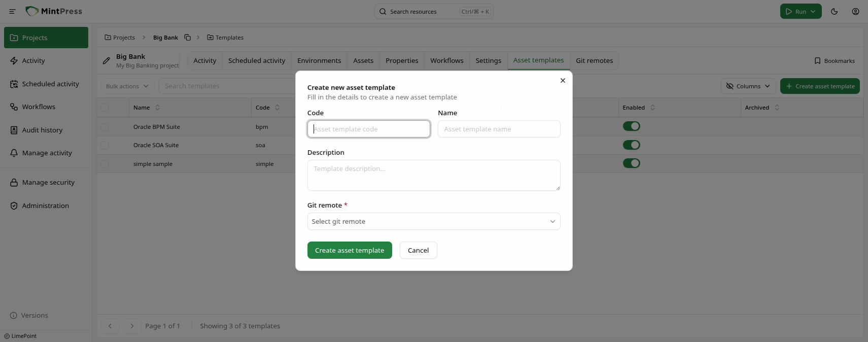
Task: Sort by the Enabled column arrows
Action: [652, 108]
